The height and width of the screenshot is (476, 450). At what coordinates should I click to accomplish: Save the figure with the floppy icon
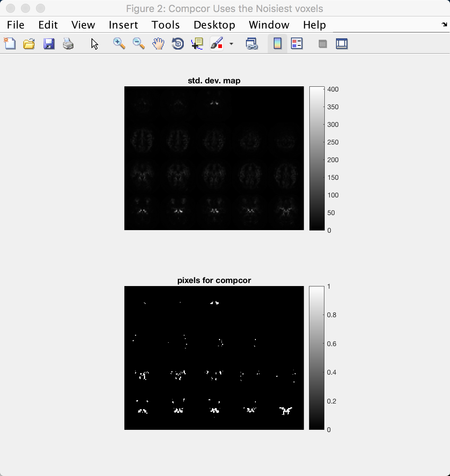49,44
